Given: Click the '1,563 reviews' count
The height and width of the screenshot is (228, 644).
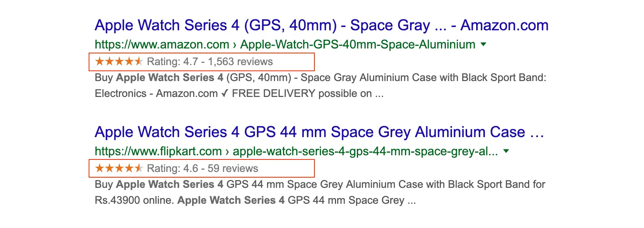Looking at the screenshot, I should click(240, 62).
